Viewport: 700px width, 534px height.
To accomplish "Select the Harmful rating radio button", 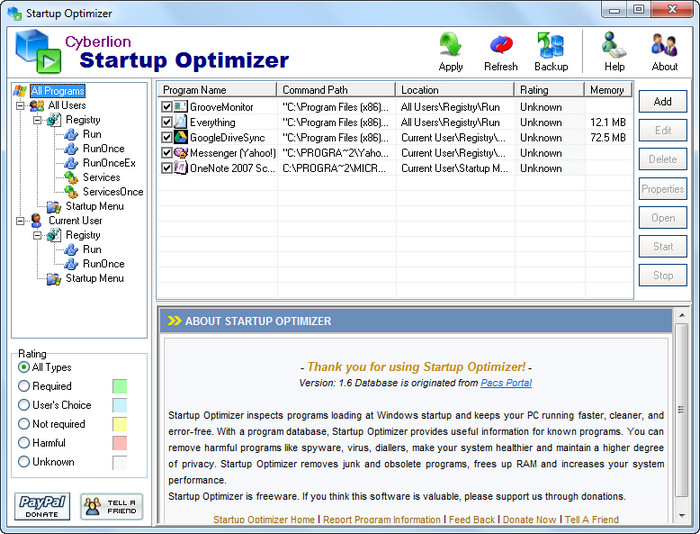I will click(x=24, y=443).
